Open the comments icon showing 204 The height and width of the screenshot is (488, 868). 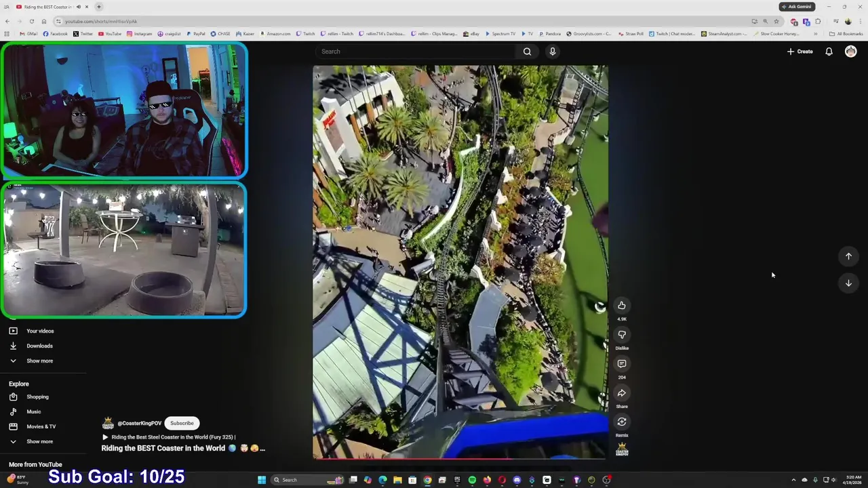click(x=622, y=364)
